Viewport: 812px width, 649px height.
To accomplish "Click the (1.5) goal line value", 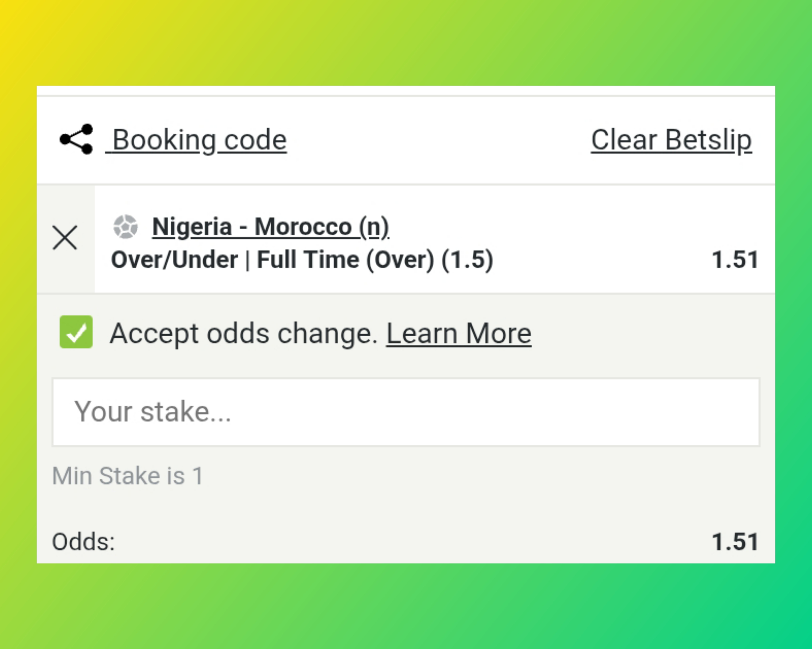I will pos(467,260).
